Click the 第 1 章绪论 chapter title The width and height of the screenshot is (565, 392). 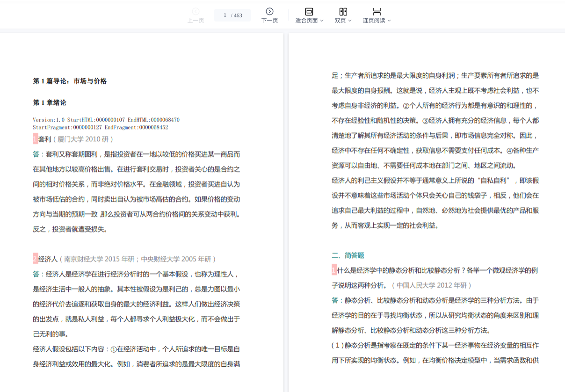point(50,102)
